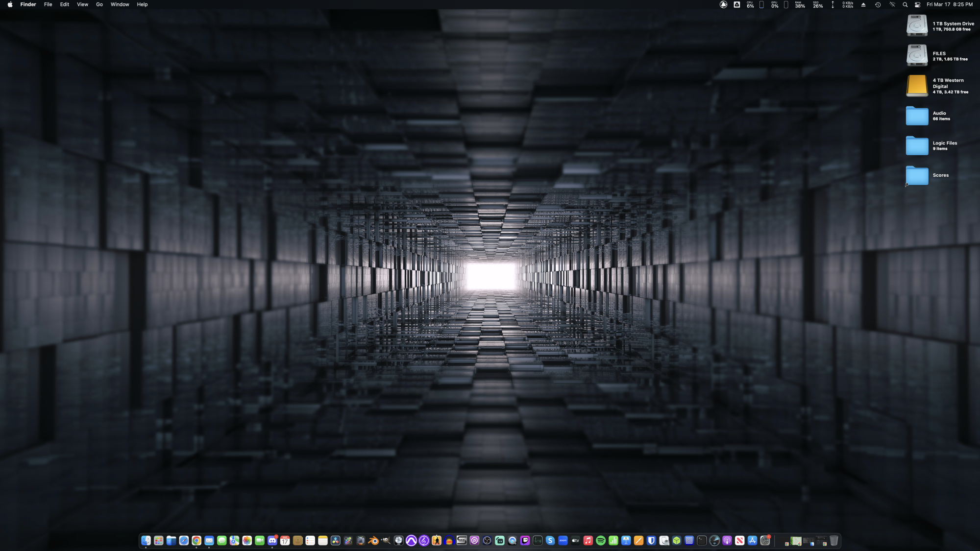Open Twitch app in the Dock
The width and height of the screenshot is (980, 551).
[525, 541]
